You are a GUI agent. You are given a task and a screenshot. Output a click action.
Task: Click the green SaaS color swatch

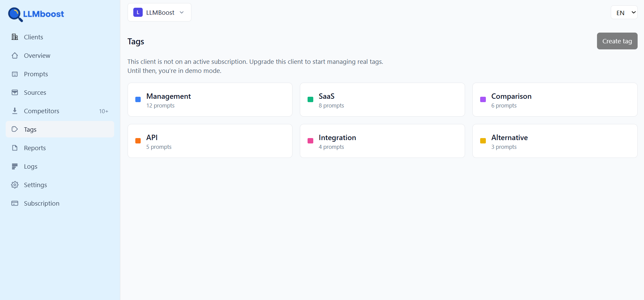pyautogui.click(x=310, y=99)
